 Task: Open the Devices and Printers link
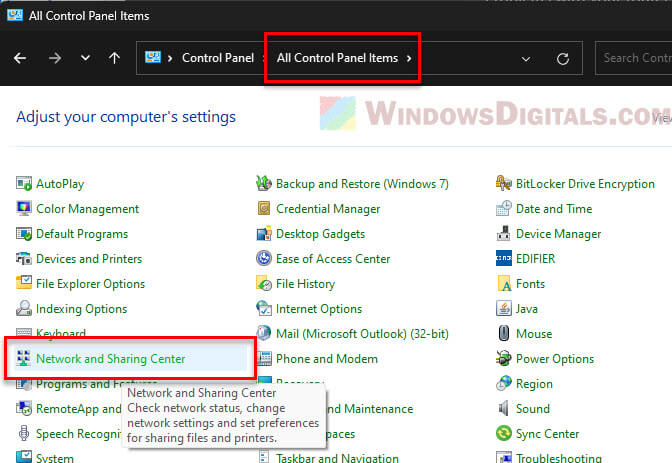click(89, 259)
